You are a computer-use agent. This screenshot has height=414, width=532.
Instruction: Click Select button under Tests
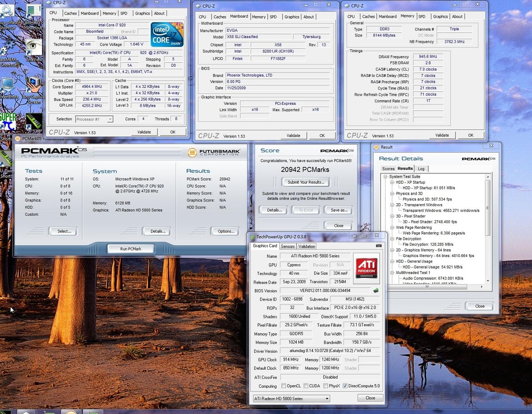point(64,231)
